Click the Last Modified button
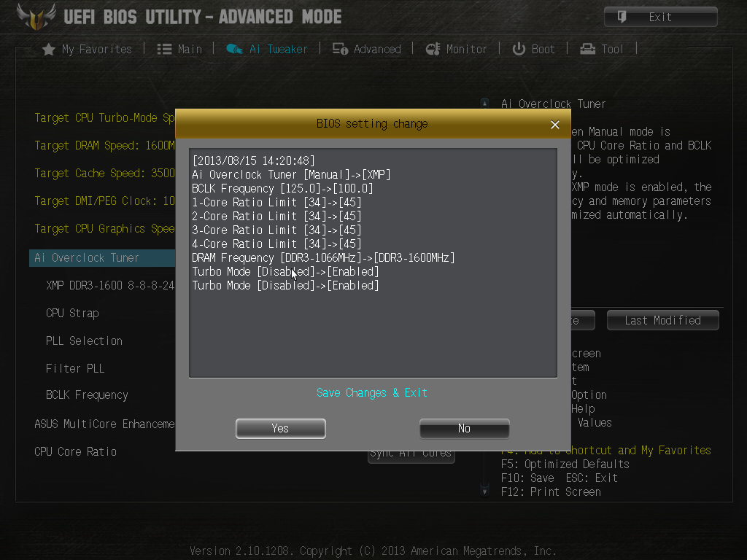Viewport: 747px width, 560px height. pyautogui.click(x=662, y=321)
